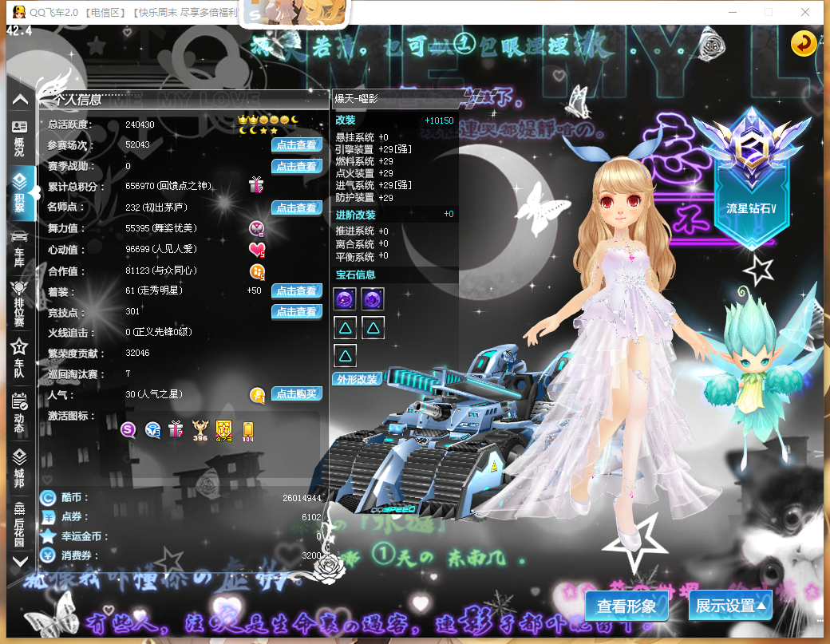The image size is (830, 644).
Task: Expand sidebar with the down chevron
Action: point(20,562)
